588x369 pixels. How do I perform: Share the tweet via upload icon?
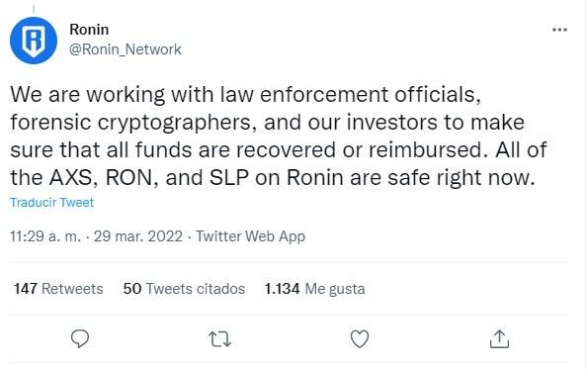499,338
